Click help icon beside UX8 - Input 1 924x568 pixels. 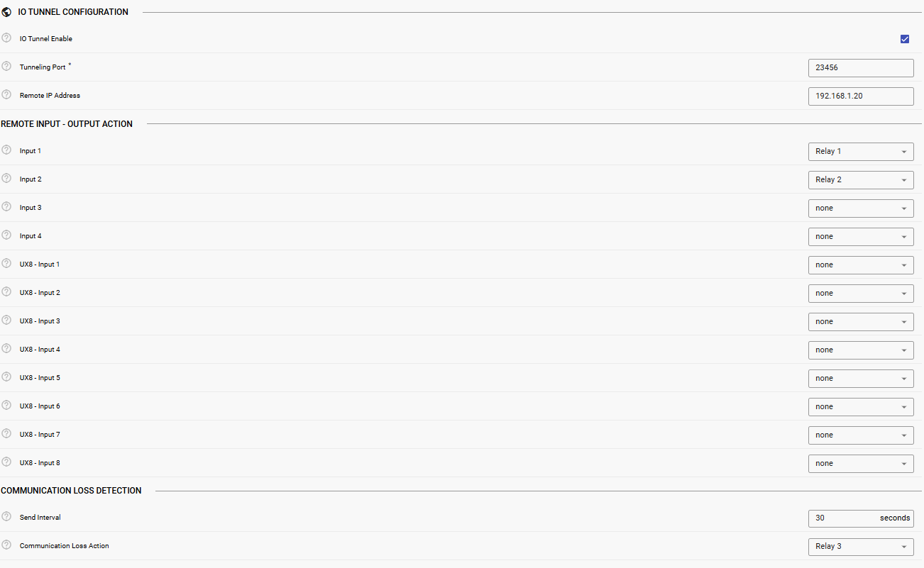pos(6,264)
